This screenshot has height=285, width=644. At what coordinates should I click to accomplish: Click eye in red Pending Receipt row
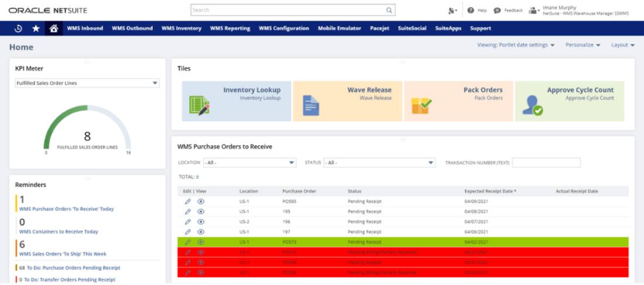point(201,262)
